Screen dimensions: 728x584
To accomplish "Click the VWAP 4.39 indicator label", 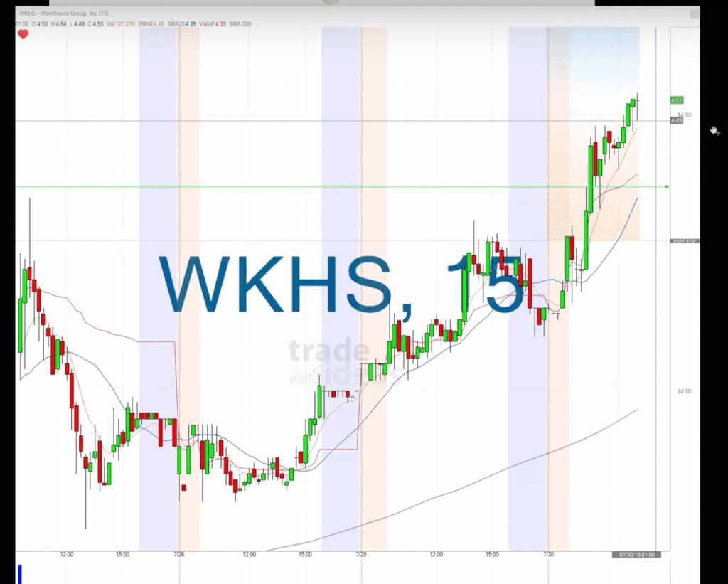I will coord(213,23).
